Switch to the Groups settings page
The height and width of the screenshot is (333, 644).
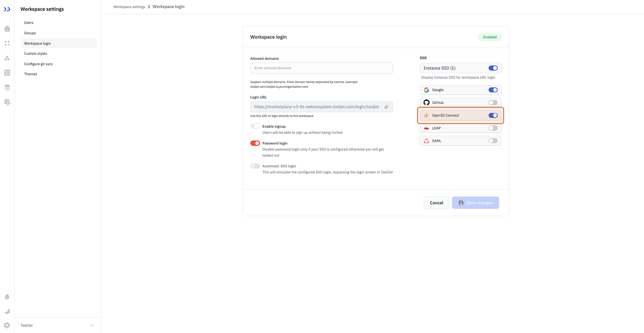click(30, 33)
